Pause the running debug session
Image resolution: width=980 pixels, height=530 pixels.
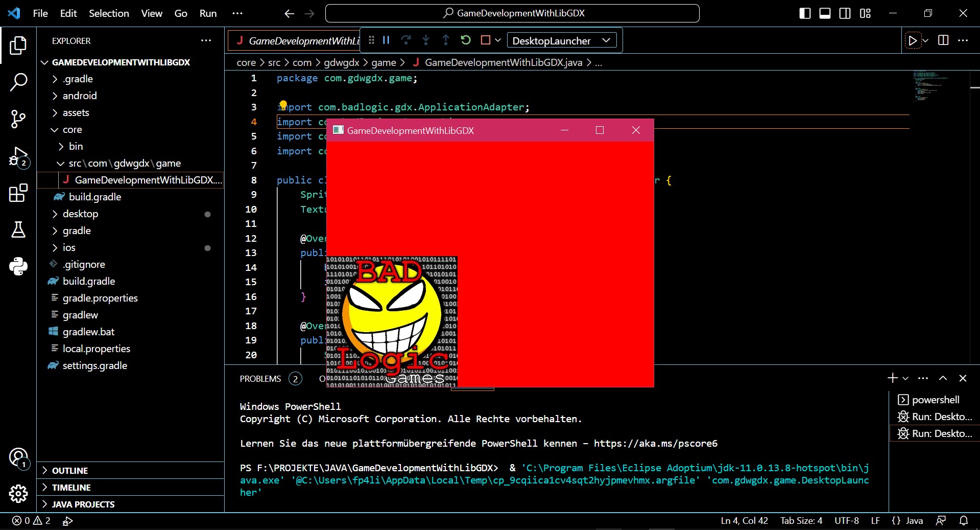click(x=386, y=40)
